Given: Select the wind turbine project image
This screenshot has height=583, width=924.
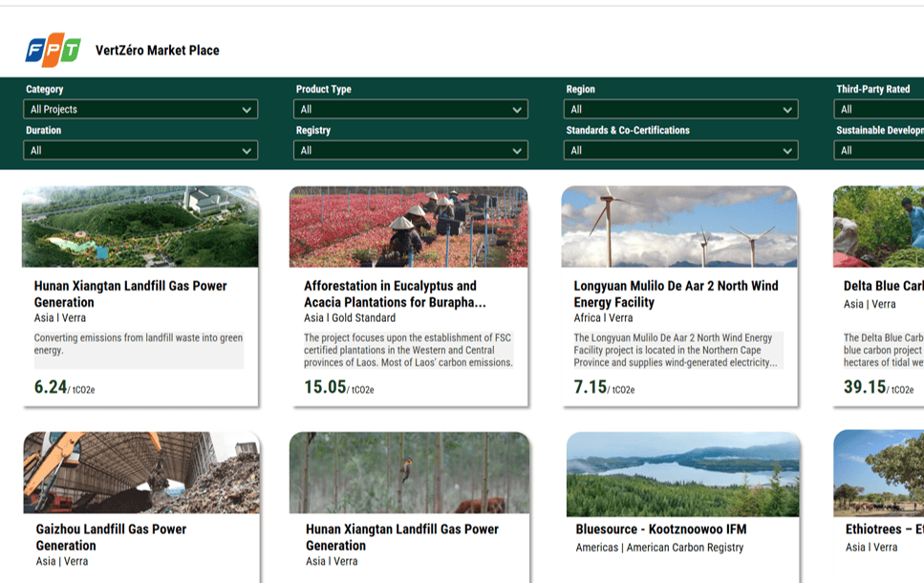Looking at the screenshot, I should click(x=679, y=227).
